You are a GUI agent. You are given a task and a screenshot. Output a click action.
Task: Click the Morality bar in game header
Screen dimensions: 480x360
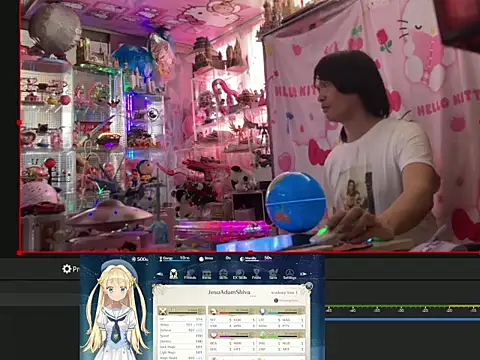[256, 259]
